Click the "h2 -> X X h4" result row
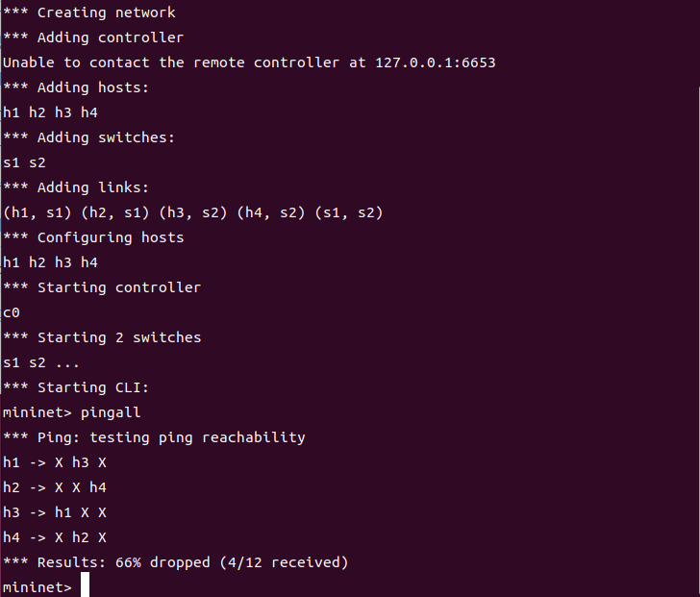This screenshot has height=597, width=700. click(54, 487)
